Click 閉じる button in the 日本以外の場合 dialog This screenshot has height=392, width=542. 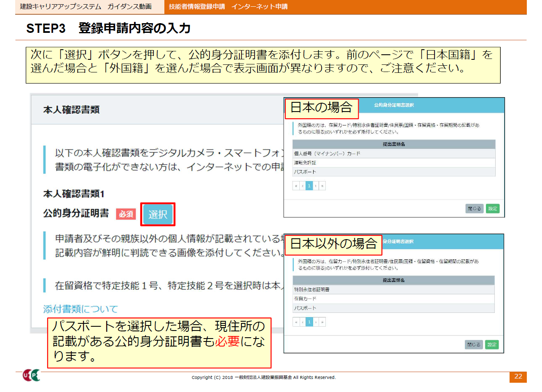[x=473, y=344]
